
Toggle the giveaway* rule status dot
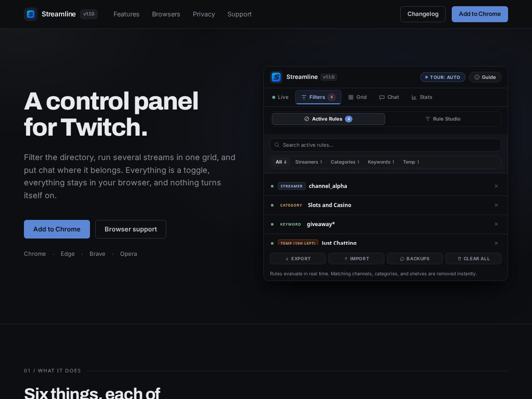pyautogui.click(x=272, y=224)
